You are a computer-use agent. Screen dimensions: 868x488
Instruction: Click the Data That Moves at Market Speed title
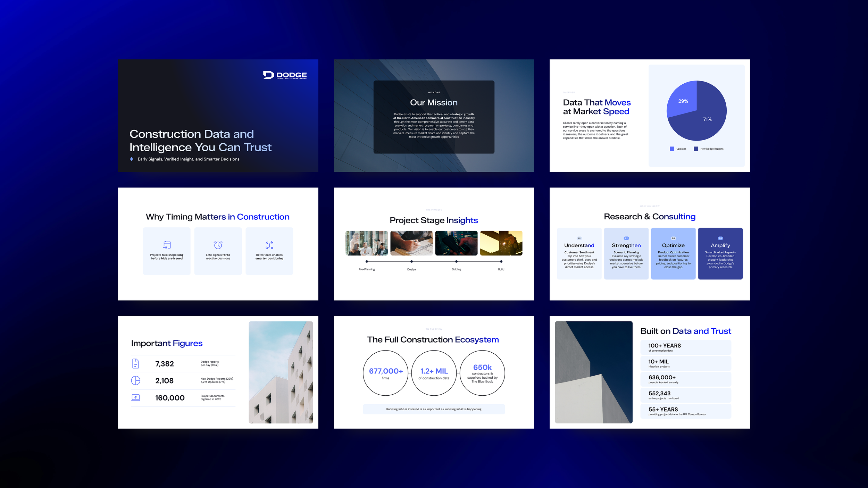coord(597,107)
